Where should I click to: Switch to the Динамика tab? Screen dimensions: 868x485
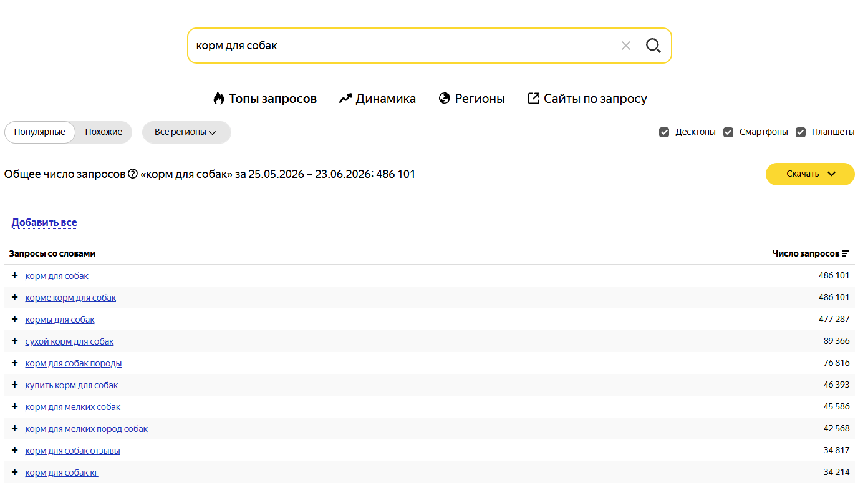click(377, 99)
